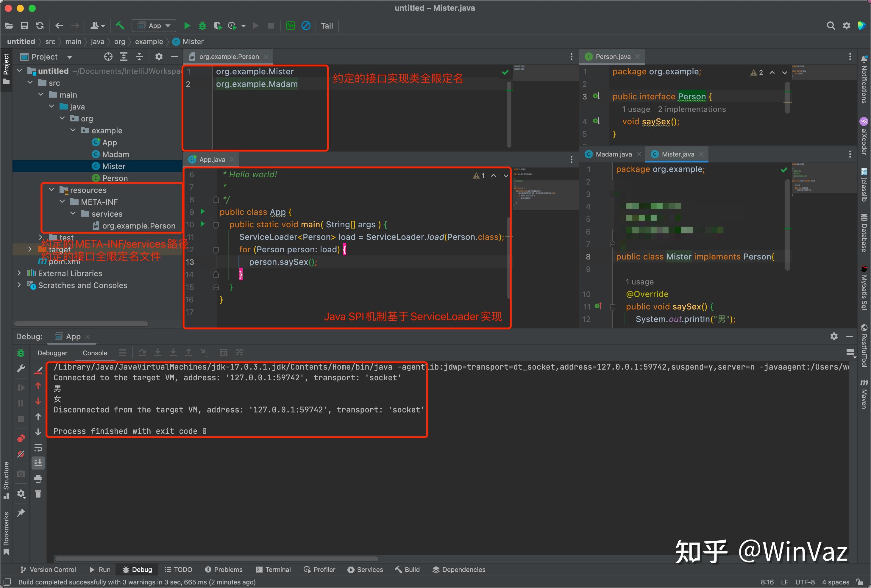The width and height of the screenshot is (871, 588).
Task: Click the console horizontal scrollbar
Action: [217, 559]
